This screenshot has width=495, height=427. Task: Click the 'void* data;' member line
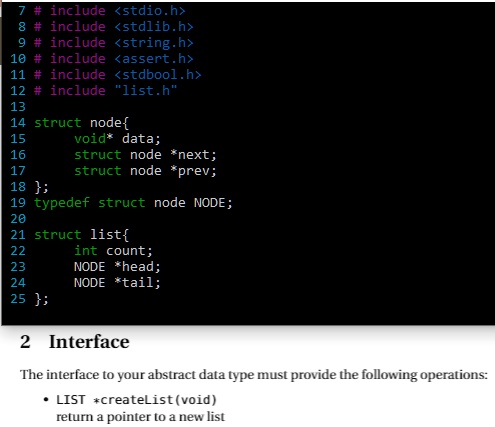coord(117,139)
